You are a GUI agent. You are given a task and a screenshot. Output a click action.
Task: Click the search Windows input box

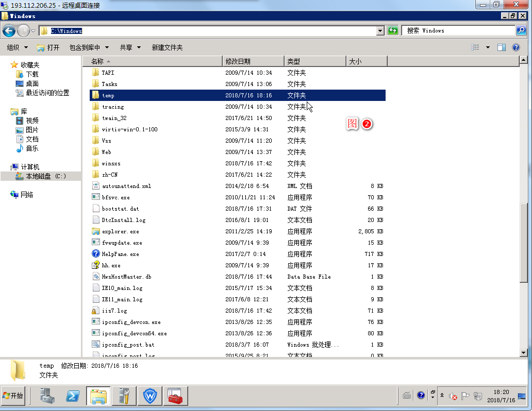(458, 31)
